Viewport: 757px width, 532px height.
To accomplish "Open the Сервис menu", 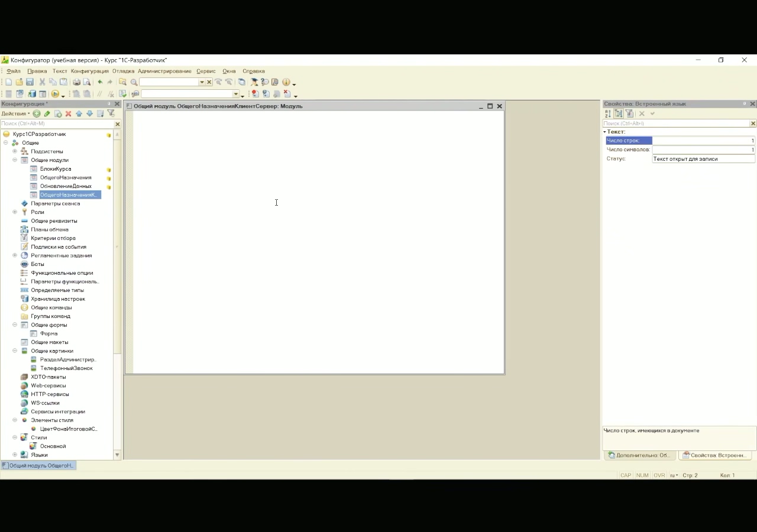I will pyautogui.click(x=206, y=71).
